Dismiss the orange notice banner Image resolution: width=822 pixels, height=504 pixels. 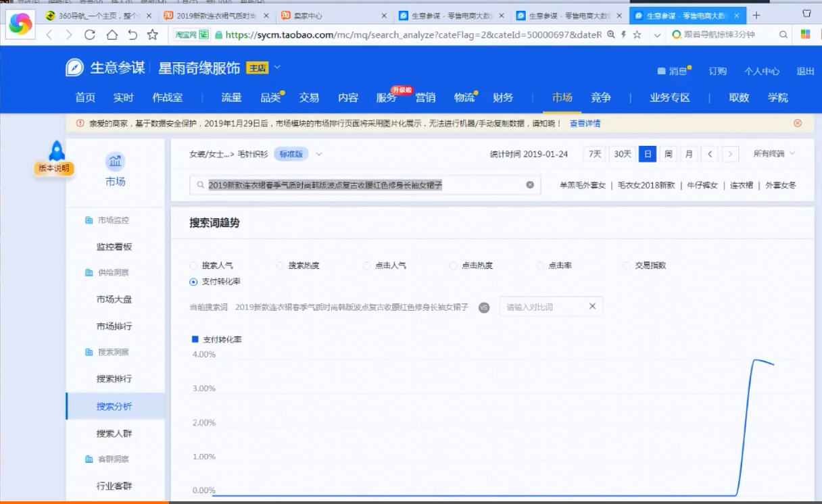click(798, 123)
